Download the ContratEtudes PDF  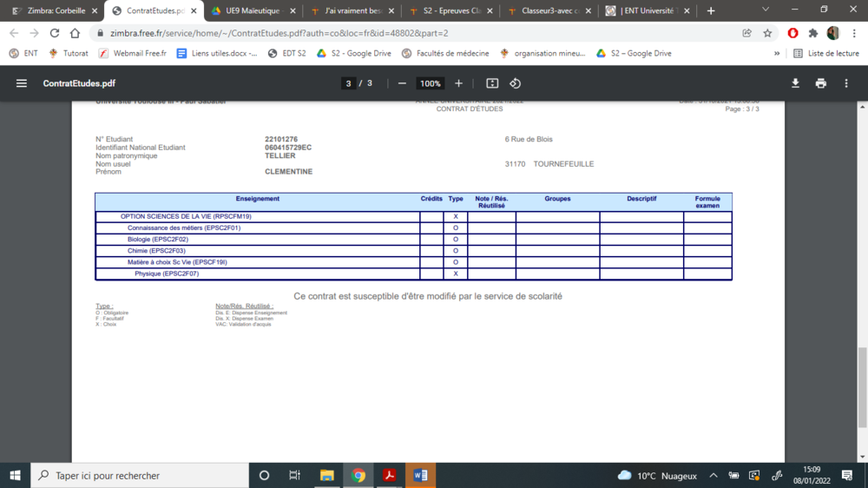point(795,83)
